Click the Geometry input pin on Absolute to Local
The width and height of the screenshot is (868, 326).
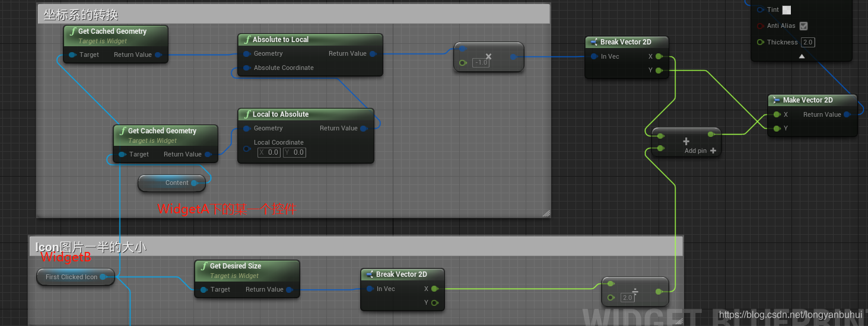pos(246,54)
